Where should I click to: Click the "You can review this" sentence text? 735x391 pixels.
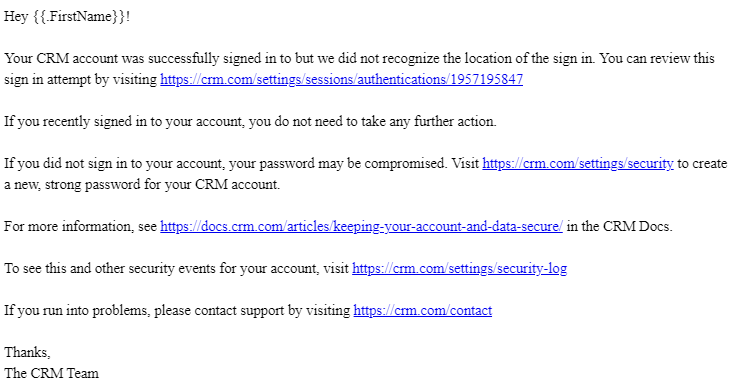(657, 59)
